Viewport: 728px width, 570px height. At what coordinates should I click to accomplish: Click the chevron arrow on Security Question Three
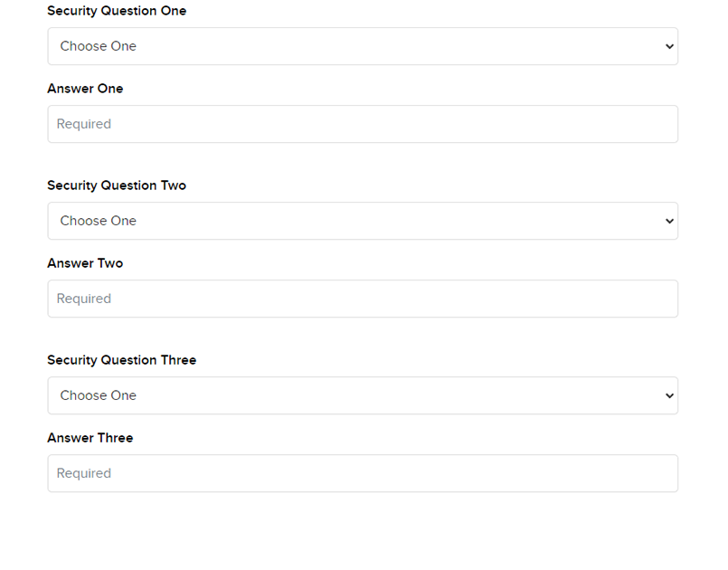point(669,395)
